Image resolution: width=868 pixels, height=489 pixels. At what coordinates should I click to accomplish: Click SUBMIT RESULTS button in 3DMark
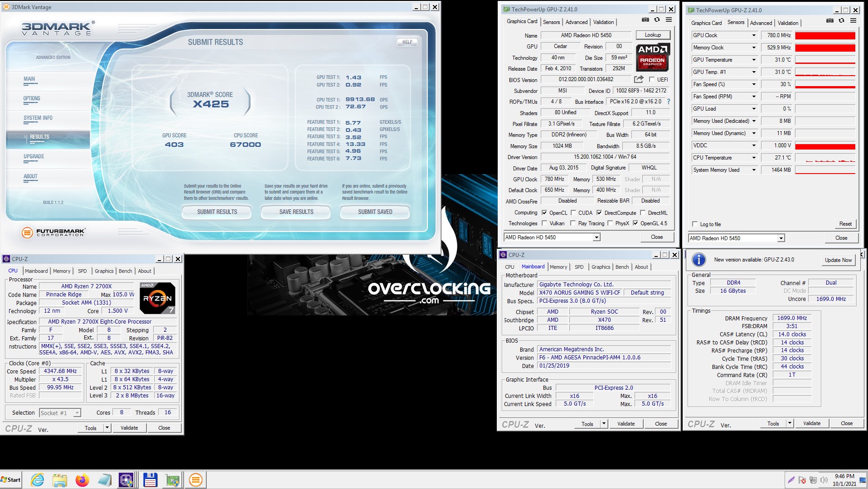(217, 212)
